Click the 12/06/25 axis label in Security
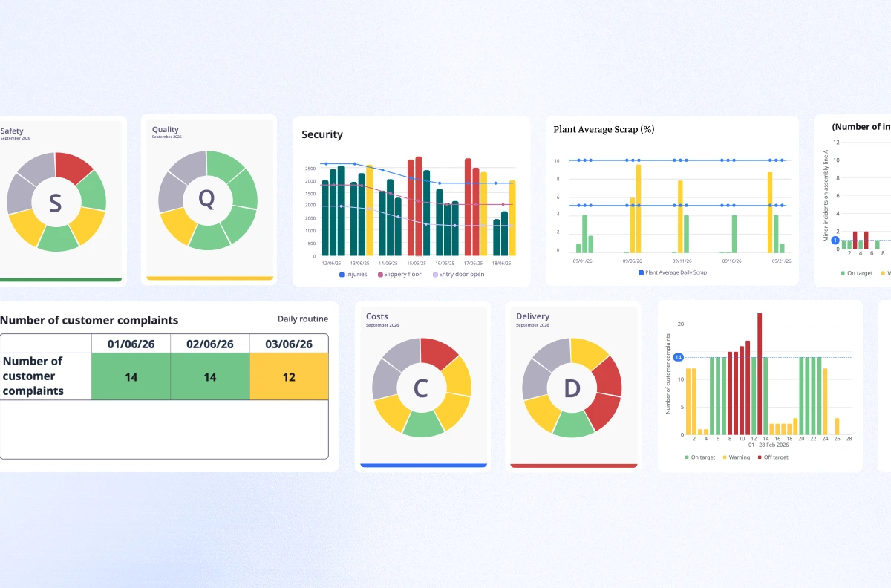The height and width of the screenshot is (588, 891). [x=331, y=263]
